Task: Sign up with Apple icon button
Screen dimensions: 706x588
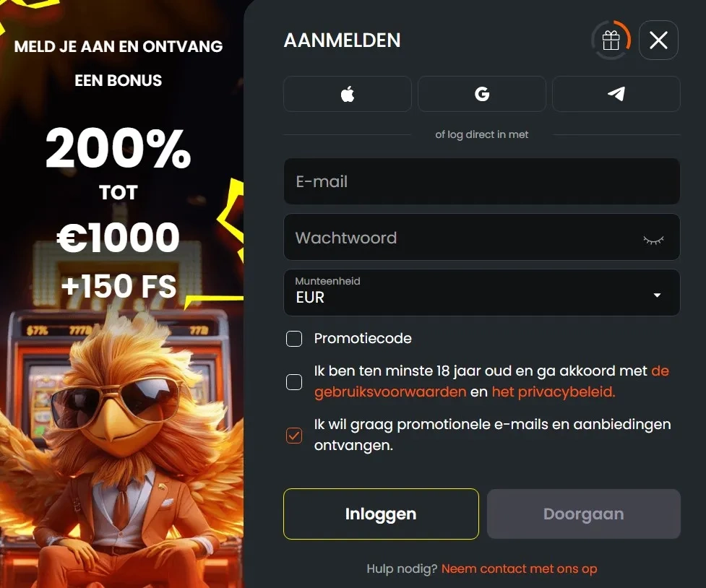Action: pyautogui.click(x=347, y=94)
